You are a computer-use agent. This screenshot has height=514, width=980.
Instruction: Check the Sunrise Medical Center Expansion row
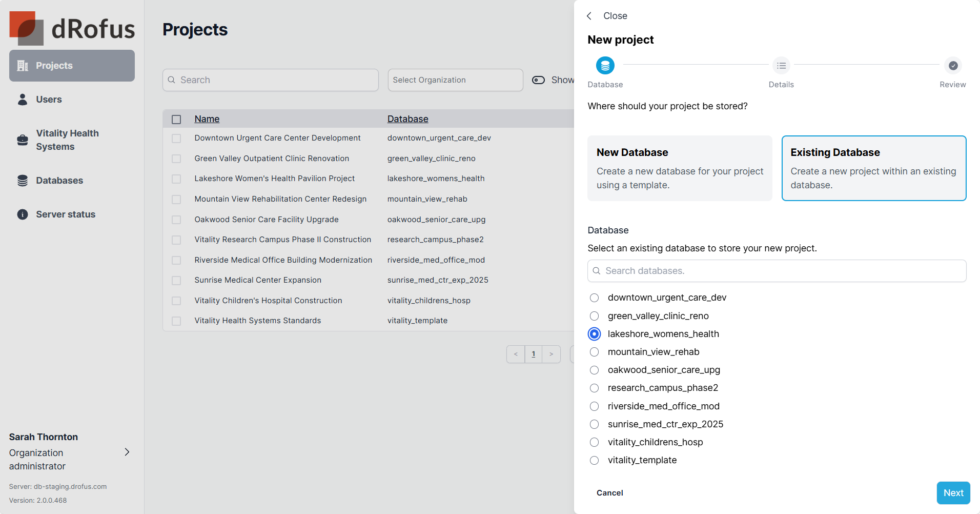[176, 281]
